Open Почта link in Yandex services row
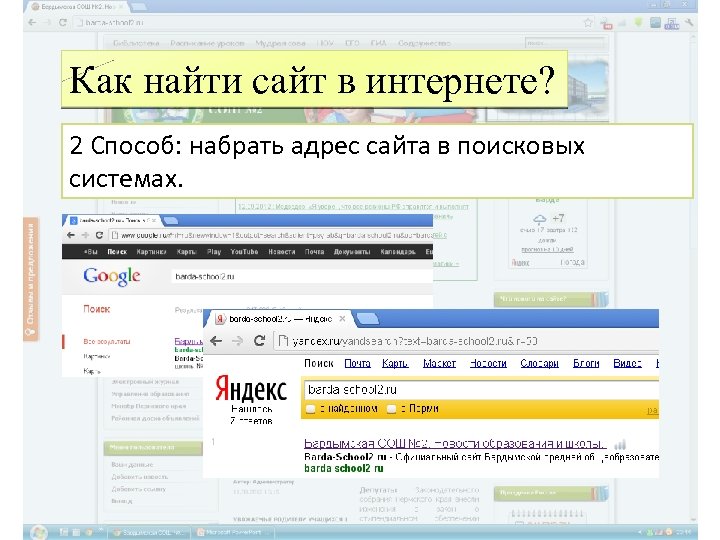The image size is (720, 540). tap(357, 363)
